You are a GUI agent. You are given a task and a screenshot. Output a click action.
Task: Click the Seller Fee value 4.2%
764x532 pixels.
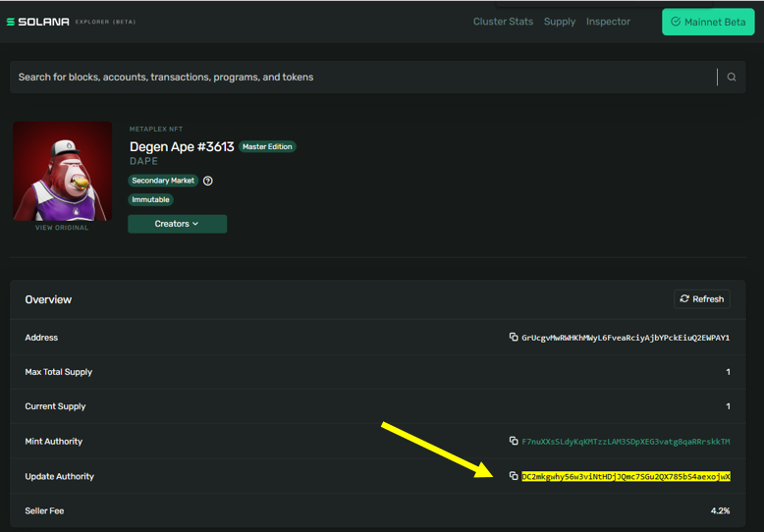pos(720,510)
